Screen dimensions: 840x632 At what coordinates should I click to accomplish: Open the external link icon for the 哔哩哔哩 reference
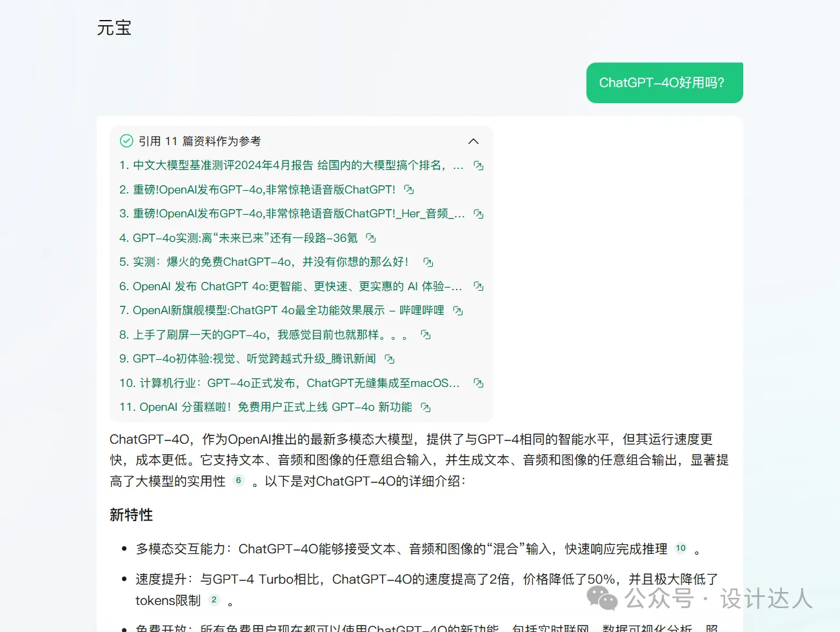pos(457,310)
